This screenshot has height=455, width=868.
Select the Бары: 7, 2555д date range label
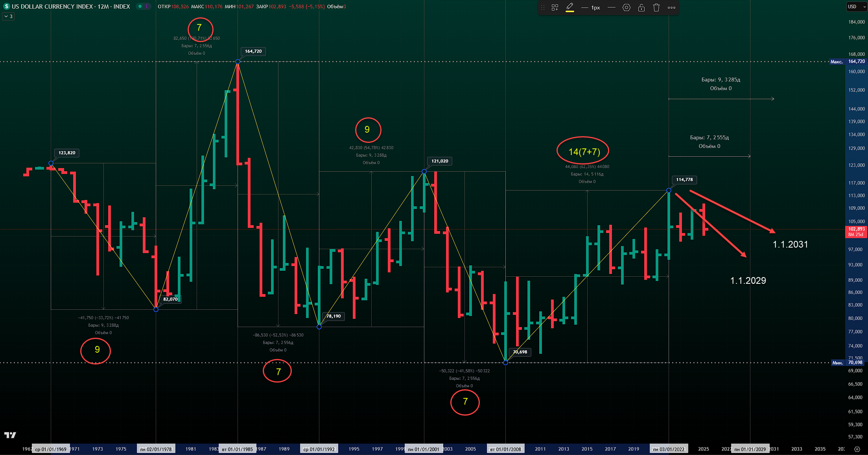[x=709, y=137]
